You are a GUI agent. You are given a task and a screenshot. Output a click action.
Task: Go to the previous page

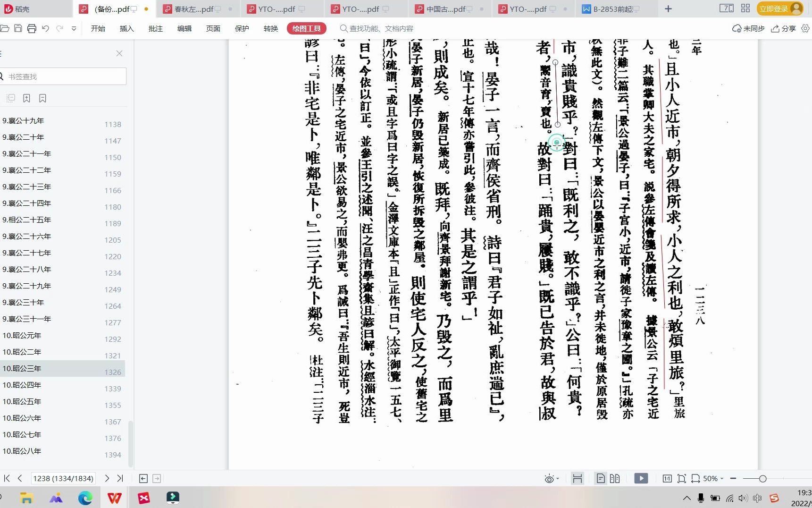coord(20,478)
